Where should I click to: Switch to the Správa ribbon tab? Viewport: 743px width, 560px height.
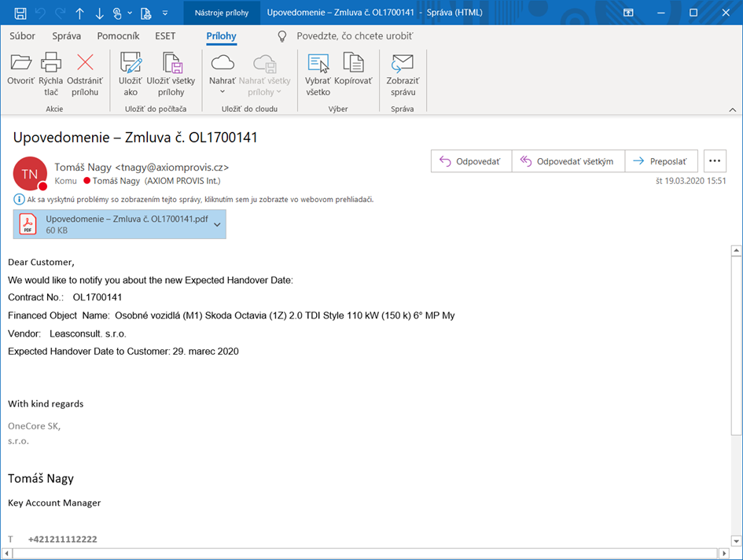tap(66, 36)
